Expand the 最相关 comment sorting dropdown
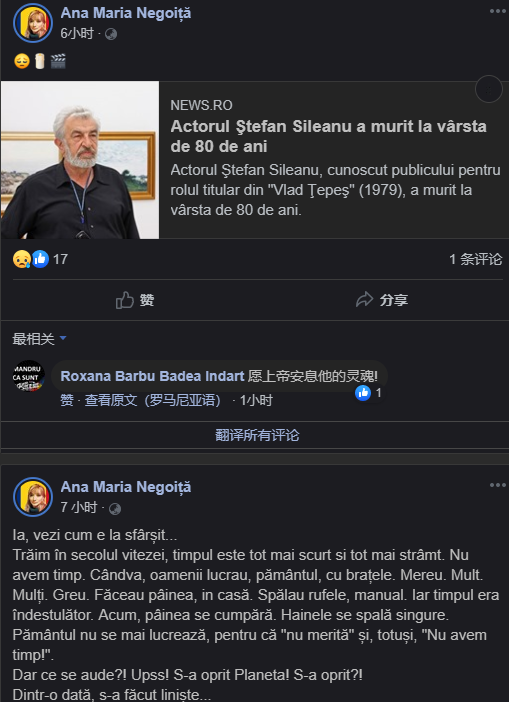The image size is (509, 702). pyautogui.click(x=39, y=339)
